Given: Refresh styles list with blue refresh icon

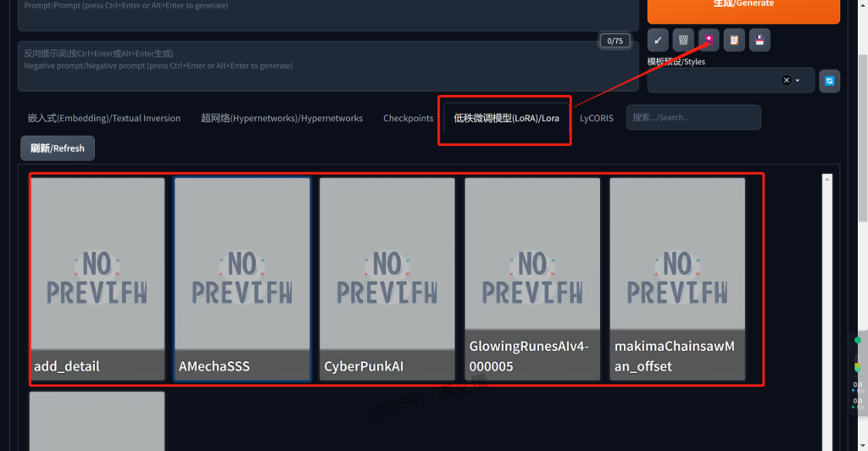Looking at the screenshot, I should 829,81.
